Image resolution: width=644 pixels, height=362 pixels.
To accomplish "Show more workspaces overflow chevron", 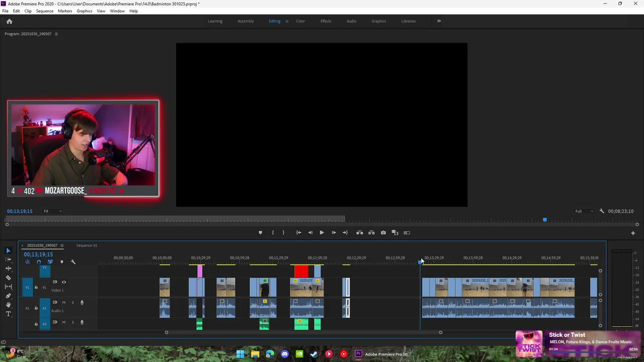I will [439, 21].
